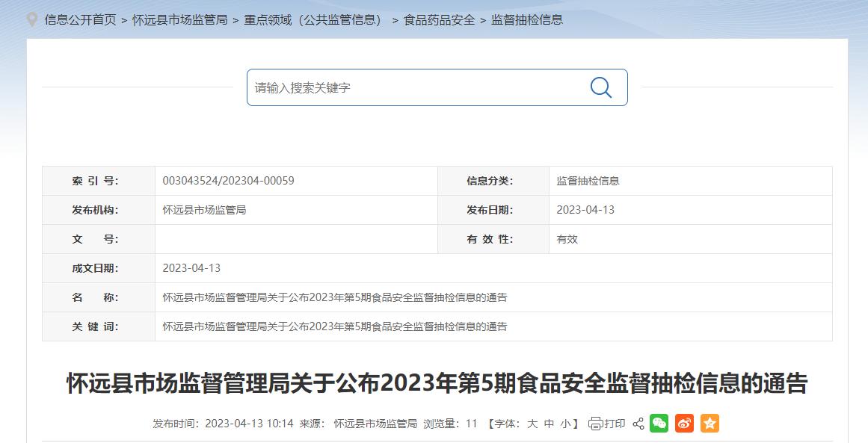Share the article via the WeChat icon

tap(659, 423)
